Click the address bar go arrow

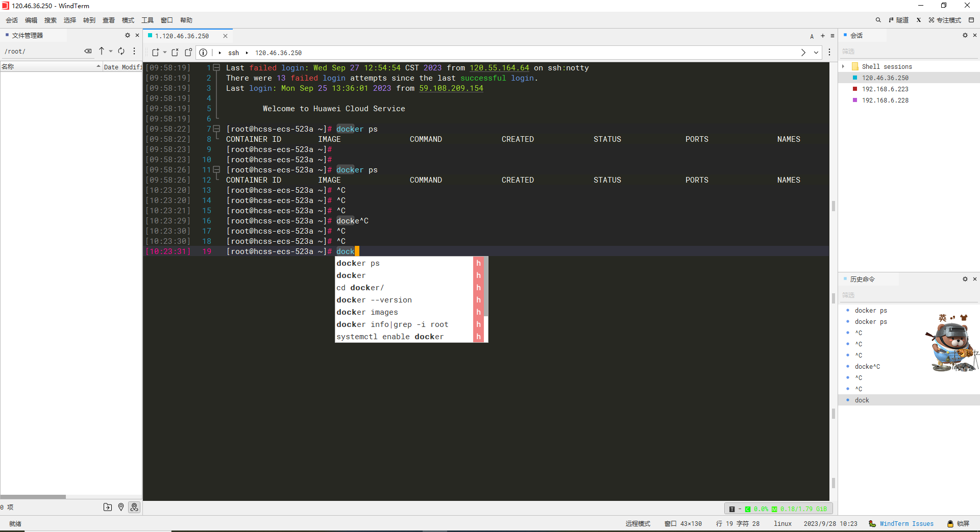[803, 53]
